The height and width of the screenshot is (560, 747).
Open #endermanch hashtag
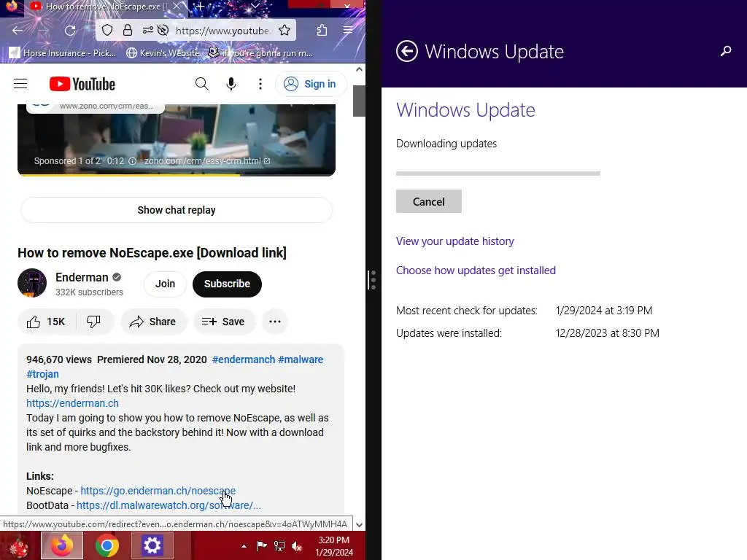[x=244, y=359]
